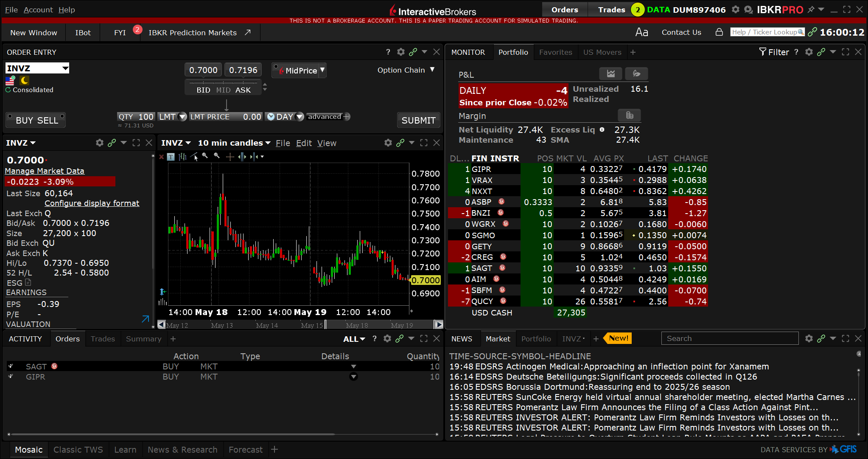
Task: Open font size adjuster Aa icon
Action: pos(641,32)
